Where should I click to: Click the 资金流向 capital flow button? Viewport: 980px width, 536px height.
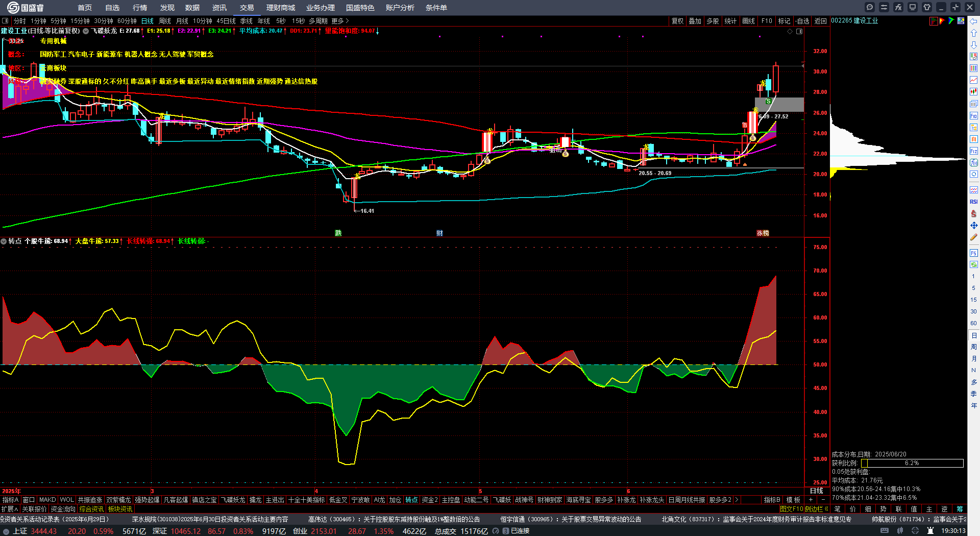pos(63,509)
